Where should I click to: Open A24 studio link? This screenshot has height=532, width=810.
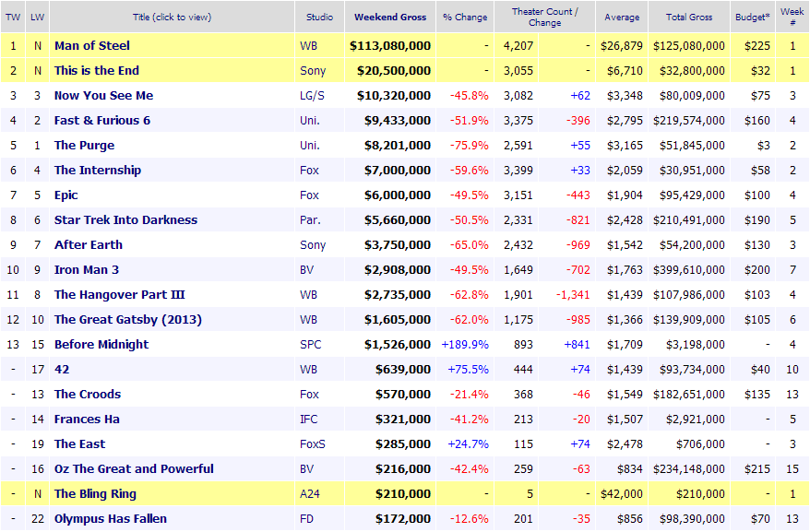click(310, 494)
